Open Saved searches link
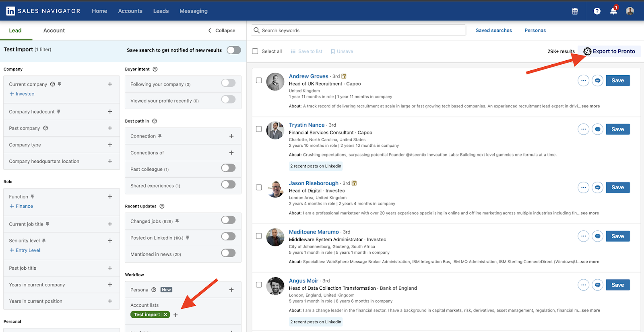644x332 pixels. click(x=494, y=31)
